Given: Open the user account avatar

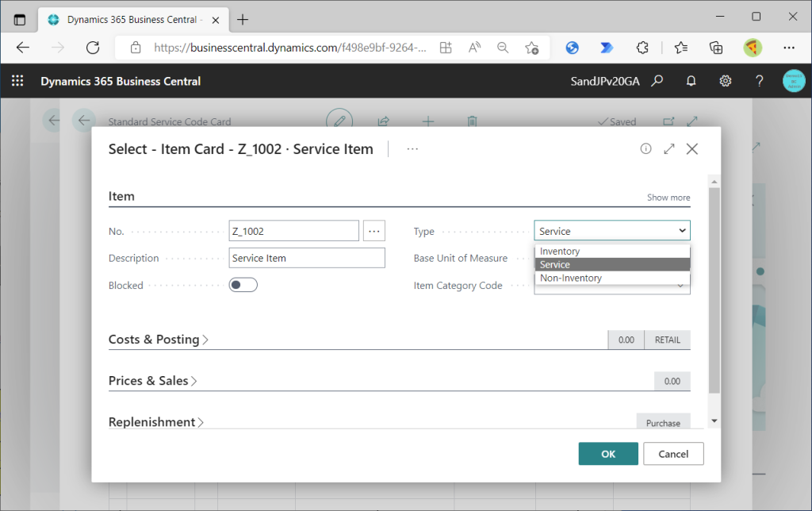Looking at the screenshot, I should (x=793, y=81).
